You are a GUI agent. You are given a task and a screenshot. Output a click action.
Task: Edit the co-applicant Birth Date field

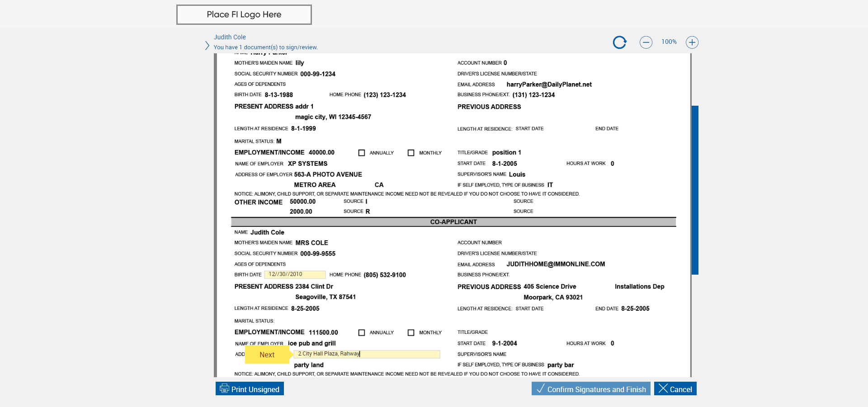294,274
